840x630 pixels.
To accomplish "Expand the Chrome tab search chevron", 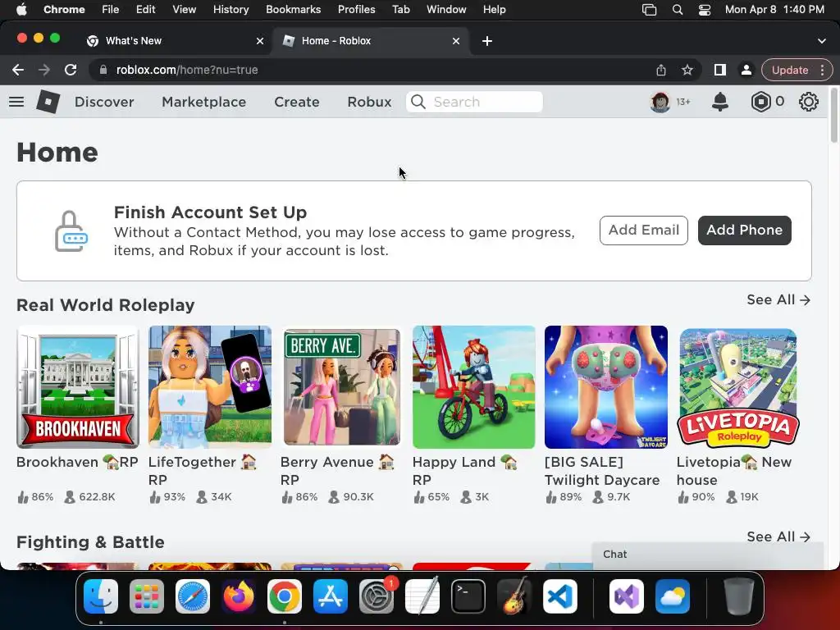I will [821, 41].
